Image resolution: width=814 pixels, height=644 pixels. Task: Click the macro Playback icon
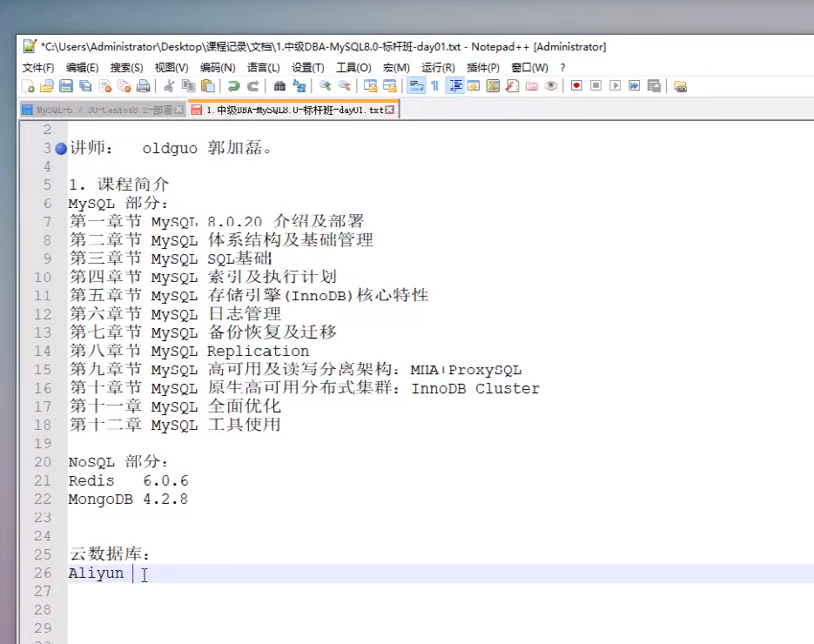point(616,86)
